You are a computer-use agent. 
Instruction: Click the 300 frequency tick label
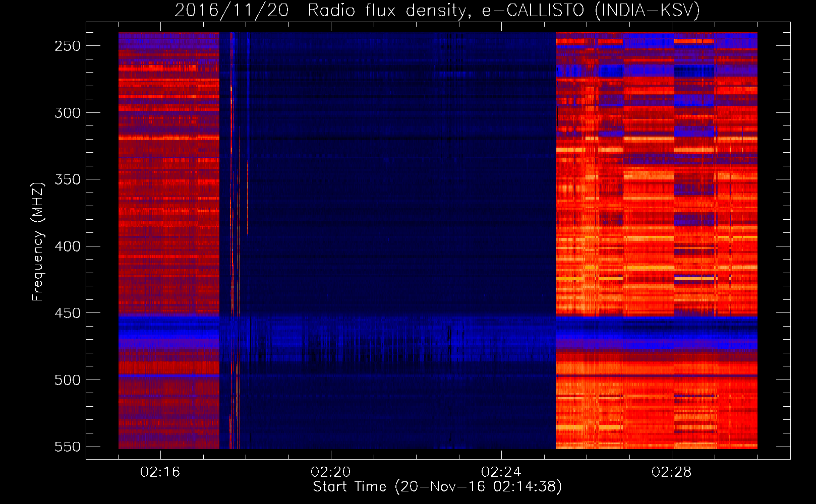pos(68,113)
